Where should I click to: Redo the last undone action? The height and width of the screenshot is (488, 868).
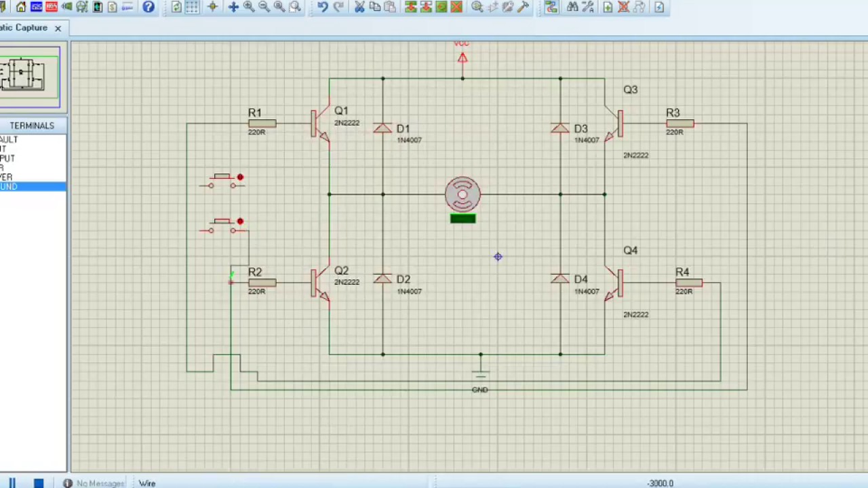[x=338, y=7]
